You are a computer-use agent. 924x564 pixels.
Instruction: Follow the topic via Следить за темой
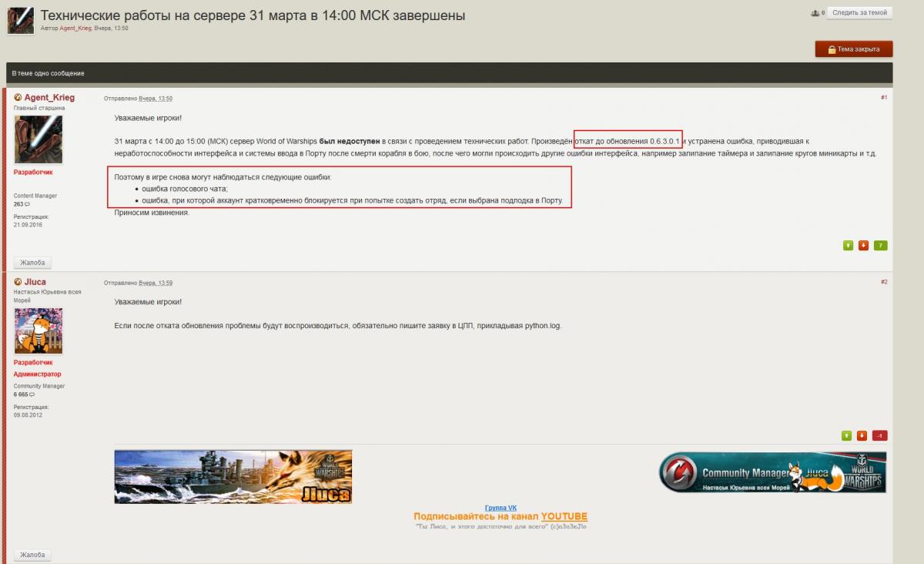(859, 12)
